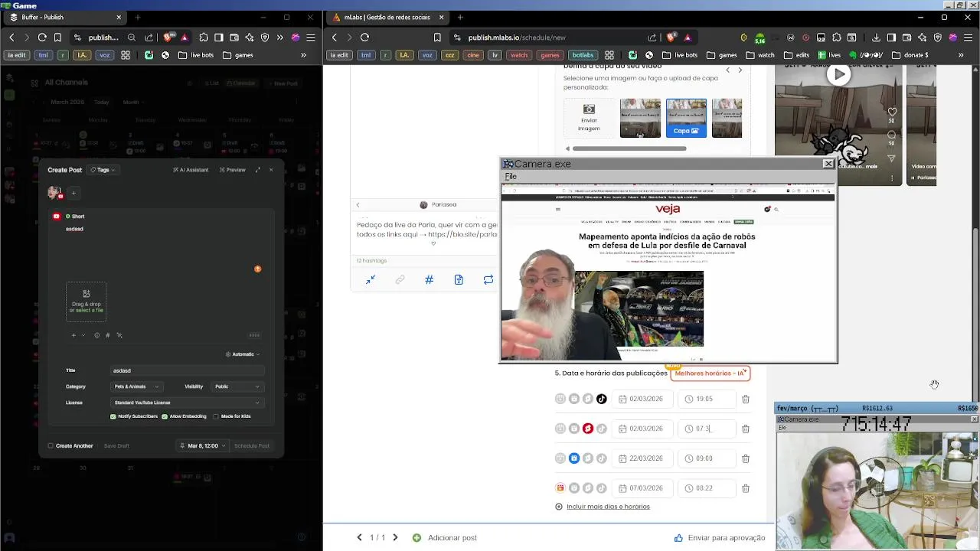This screenshot has height=551, width=980.
Task: Delete the 09:00 schedule row with trash icon
Action: (746, 458)
